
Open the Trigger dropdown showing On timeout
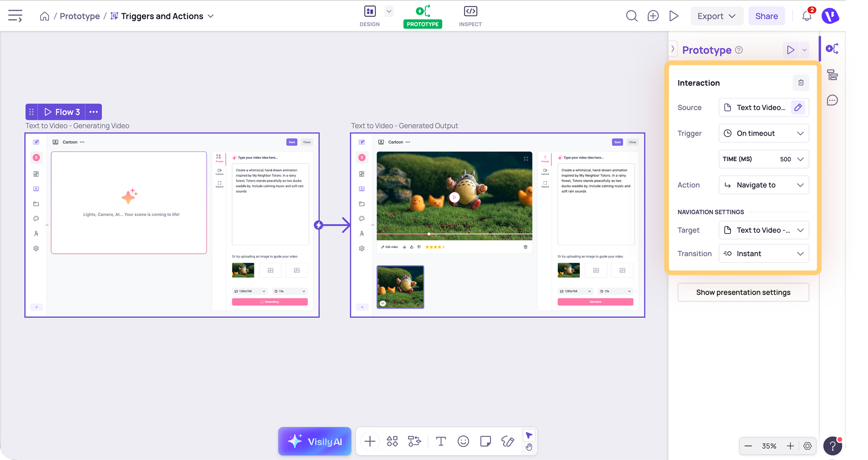pos(764,133)
